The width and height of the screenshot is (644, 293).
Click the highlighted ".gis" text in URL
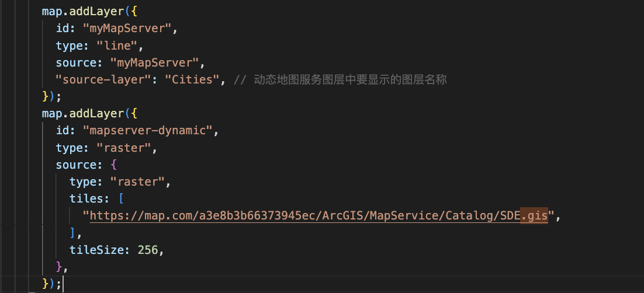[x=534, y=215]
